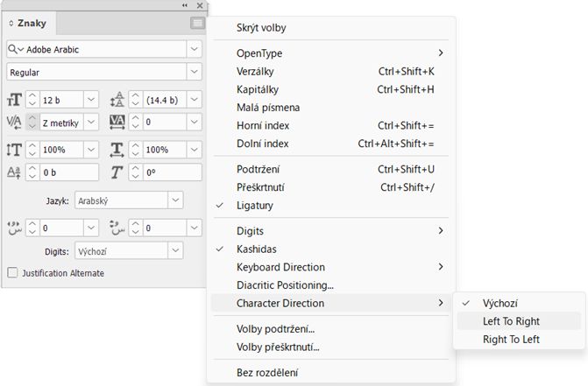
Task: Apply Přeškrtnutí strikethrough
Action: point(330,187)
